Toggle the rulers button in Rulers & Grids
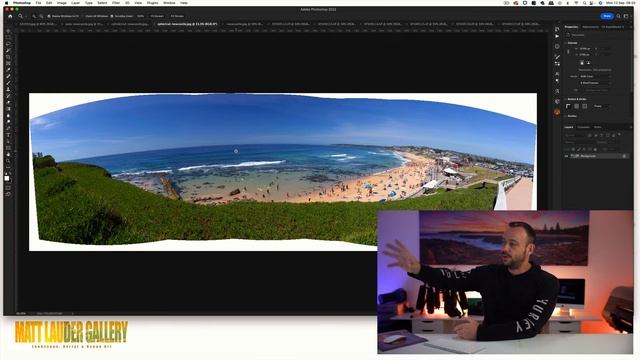Viewport: 640px width, 360px height. pos(568,106)
